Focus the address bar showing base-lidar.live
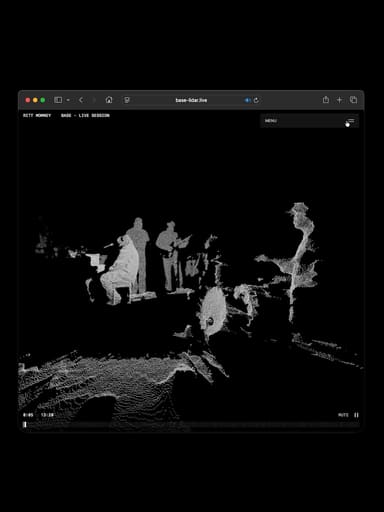This screenshot has height=512, width=384. coord(191,100)
